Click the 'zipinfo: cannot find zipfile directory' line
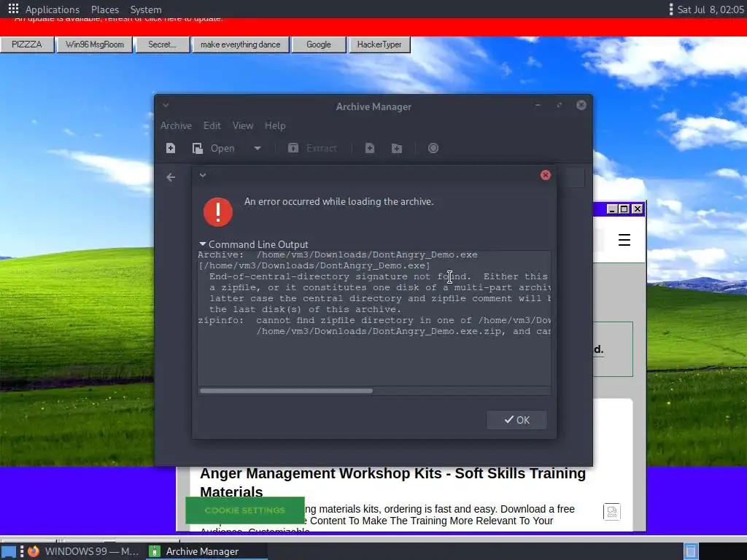 [x=374, y=321]
